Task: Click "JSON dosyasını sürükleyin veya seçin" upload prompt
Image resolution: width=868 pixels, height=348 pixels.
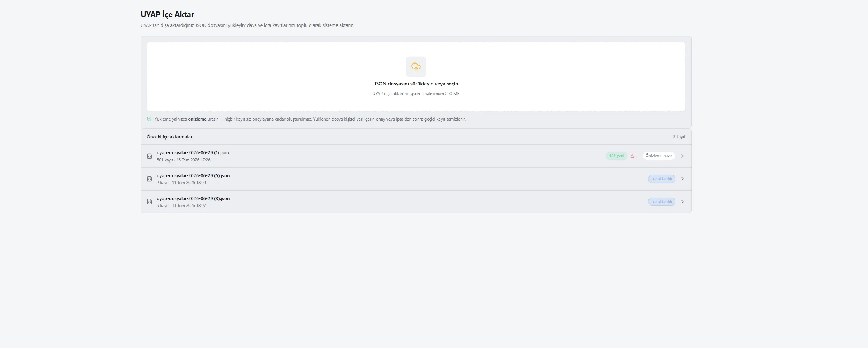Action: pos(416,84)
